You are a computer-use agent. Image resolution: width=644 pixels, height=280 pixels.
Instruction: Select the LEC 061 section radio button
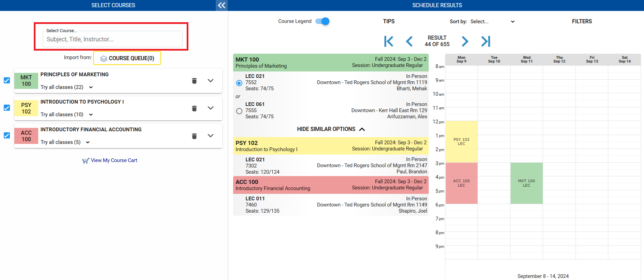pyautogui.click(x=239, y=111)
